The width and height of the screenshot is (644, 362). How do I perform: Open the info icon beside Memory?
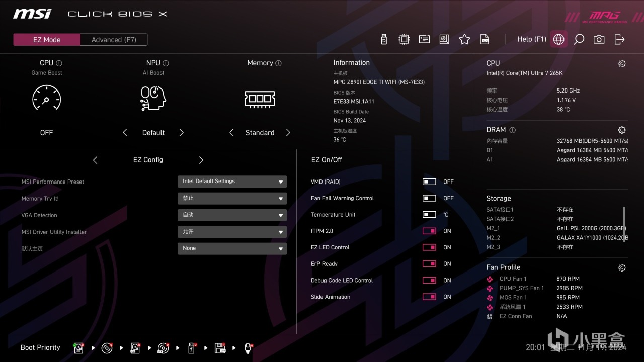click(278, 63)
